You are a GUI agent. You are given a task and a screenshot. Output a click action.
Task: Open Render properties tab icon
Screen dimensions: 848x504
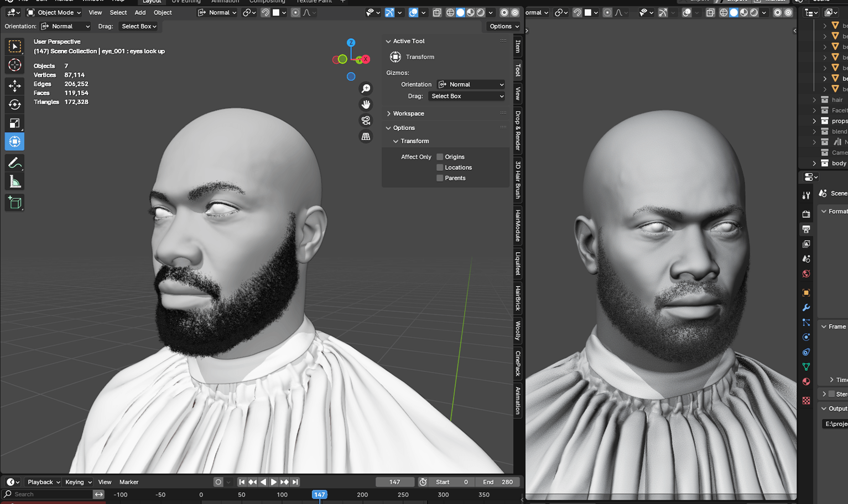tap(806, 214)
